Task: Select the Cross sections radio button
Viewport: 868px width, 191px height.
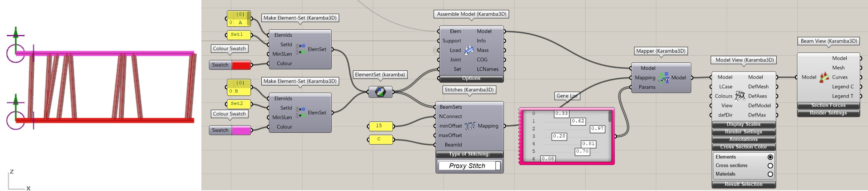Action: [770, 166]
